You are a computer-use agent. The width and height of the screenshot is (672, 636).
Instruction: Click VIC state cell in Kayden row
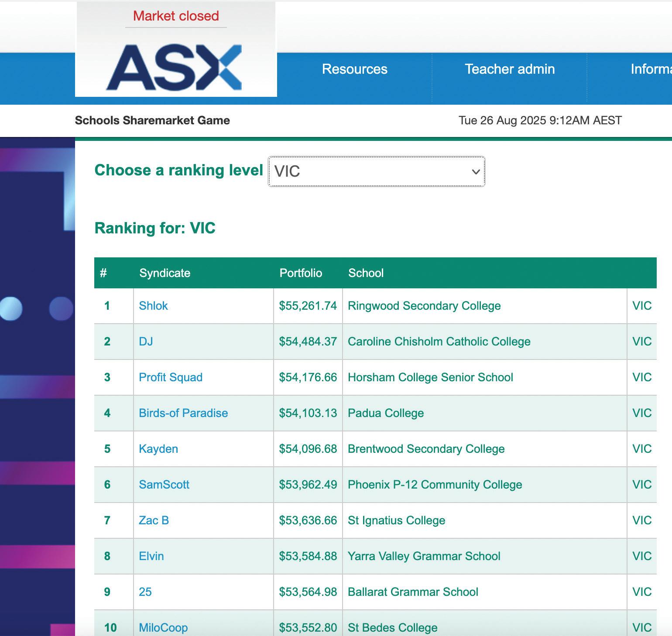click(642, 449)
